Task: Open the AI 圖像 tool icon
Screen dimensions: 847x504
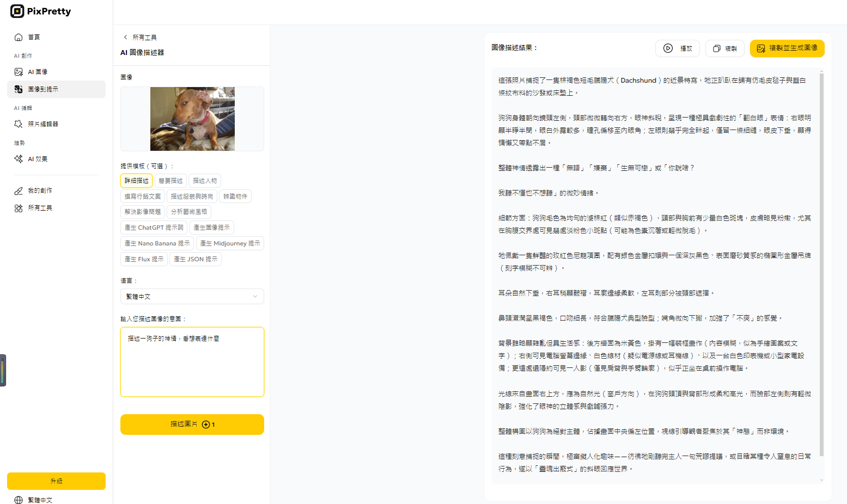Action: tap(18, 71)
